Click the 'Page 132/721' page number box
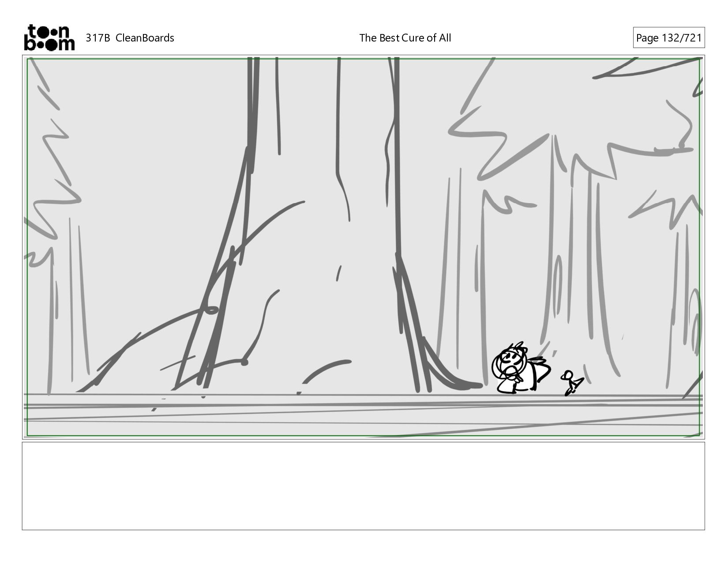This screenshot has width=728, height=563. coord(668,38)
